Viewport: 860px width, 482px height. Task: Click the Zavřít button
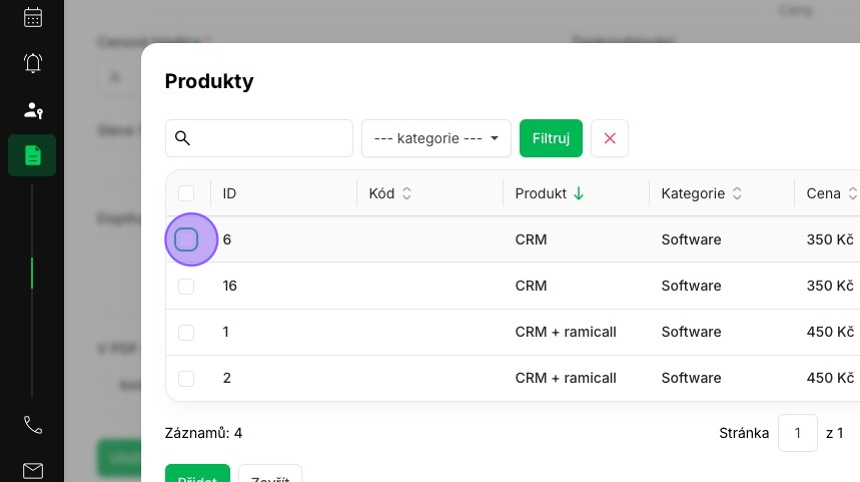[270, 473]
